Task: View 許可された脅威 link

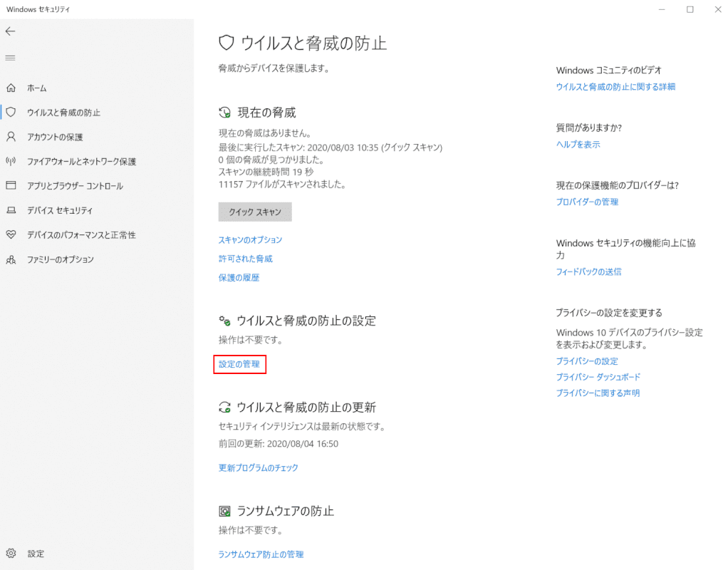Action: tap(246, 259)
